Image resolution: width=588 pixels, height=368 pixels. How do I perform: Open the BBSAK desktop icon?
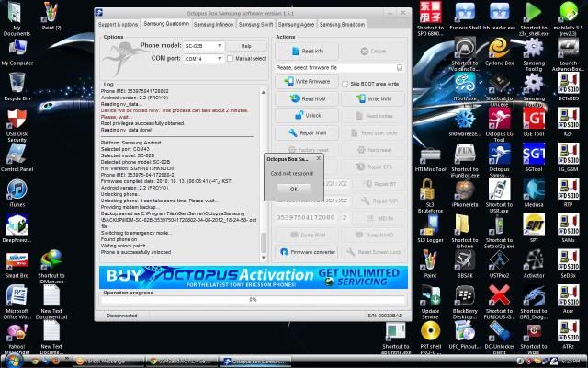click(465, 264)
